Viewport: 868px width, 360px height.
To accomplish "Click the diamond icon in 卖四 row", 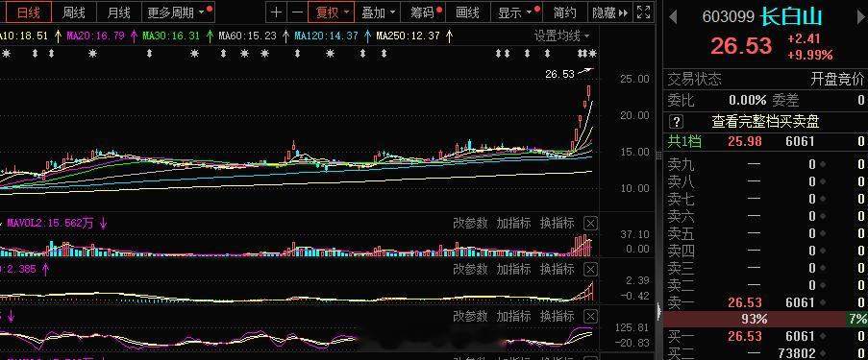I will click(x=823, y=252).
